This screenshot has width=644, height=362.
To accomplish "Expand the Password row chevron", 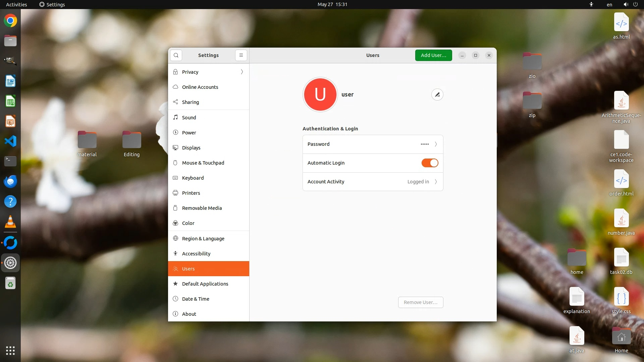I will 436,144.
